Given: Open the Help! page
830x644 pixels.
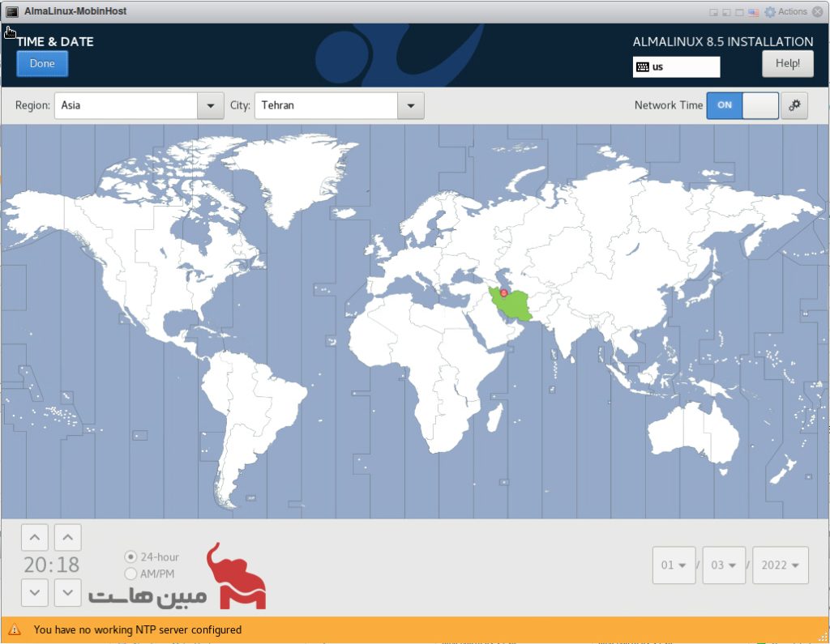Looking at the screenshot, I should point(787,63).
